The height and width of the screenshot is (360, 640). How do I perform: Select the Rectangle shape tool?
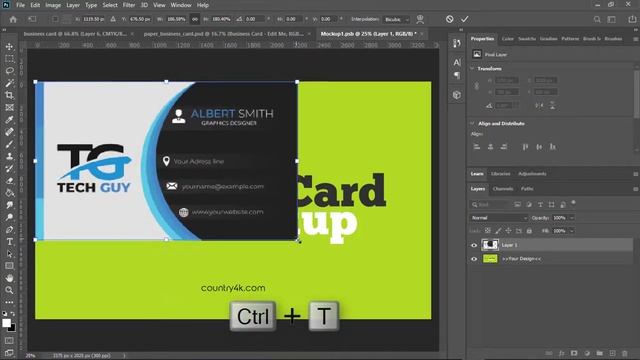9,266
